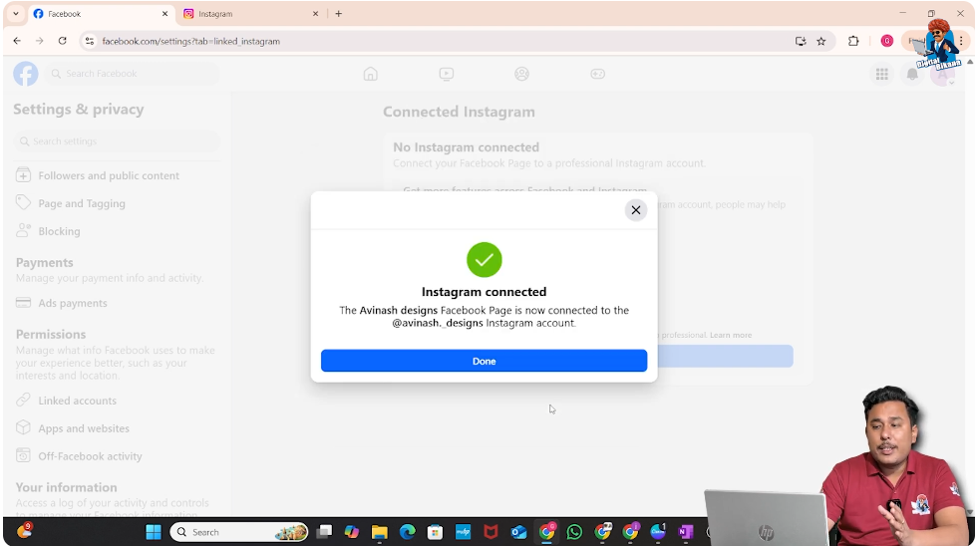Open Followers and public content settings

tap(117, 175)
